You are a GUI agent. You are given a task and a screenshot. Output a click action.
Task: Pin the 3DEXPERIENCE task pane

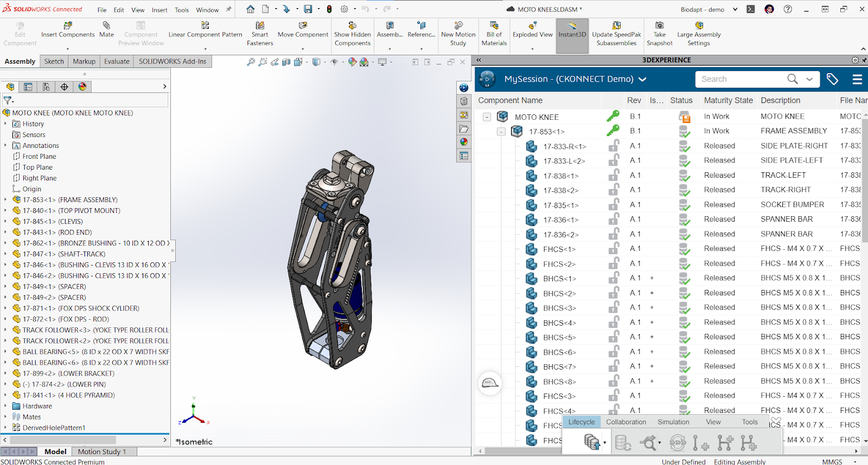click(863, 60)
